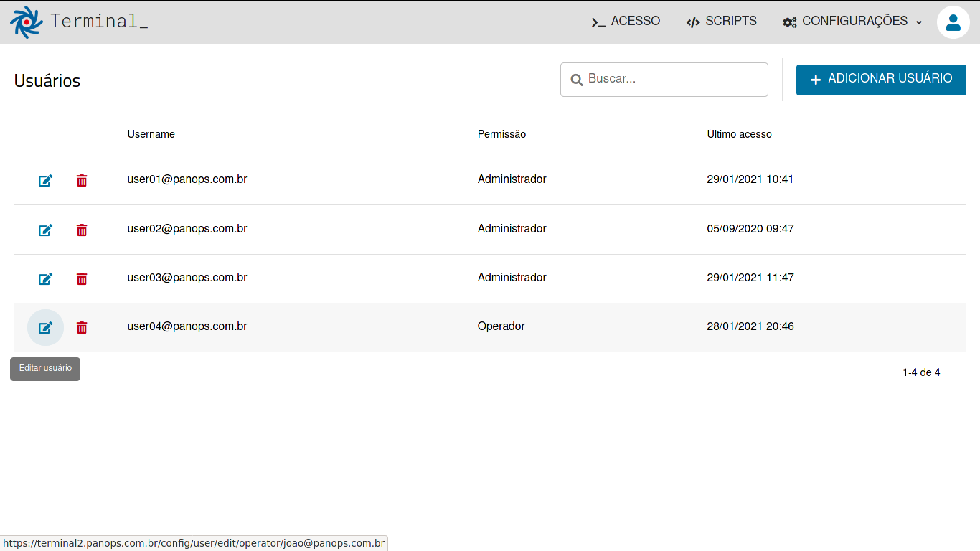The image size is (980, 551).
Task: Expand the CONFIGURAÇÕES dropdown
Action: [x=852, y=22]
